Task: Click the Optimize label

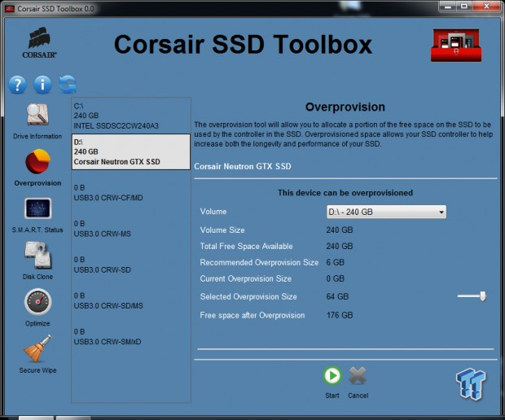Action: 37,323
